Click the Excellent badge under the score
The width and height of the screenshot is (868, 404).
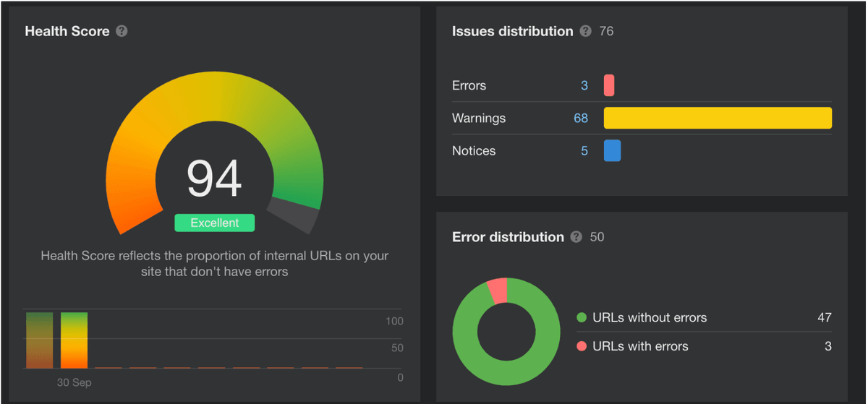[214, 223]
